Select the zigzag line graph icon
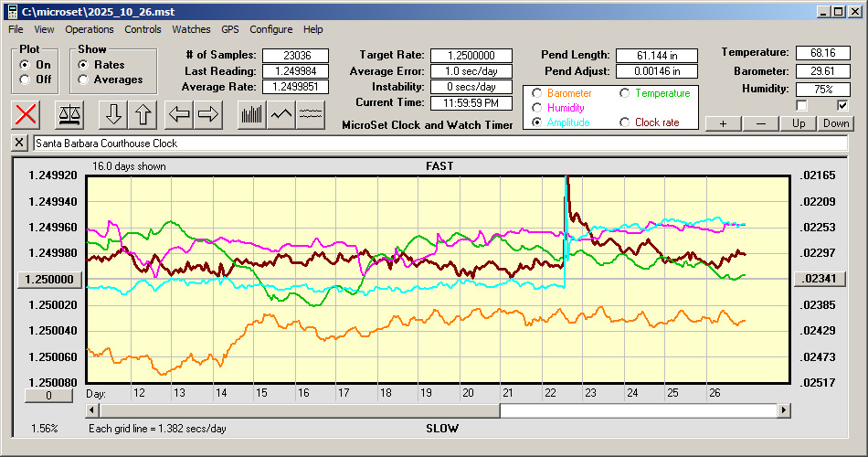The height and width of the screenshot is (457, 868). click(x=281, y=114)
